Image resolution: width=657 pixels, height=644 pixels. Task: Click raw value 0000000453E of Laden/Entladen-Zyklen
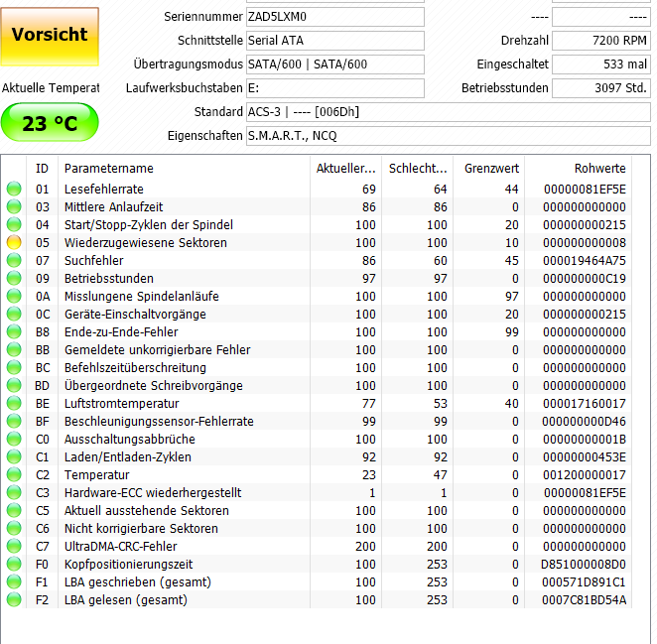[585, 457]
